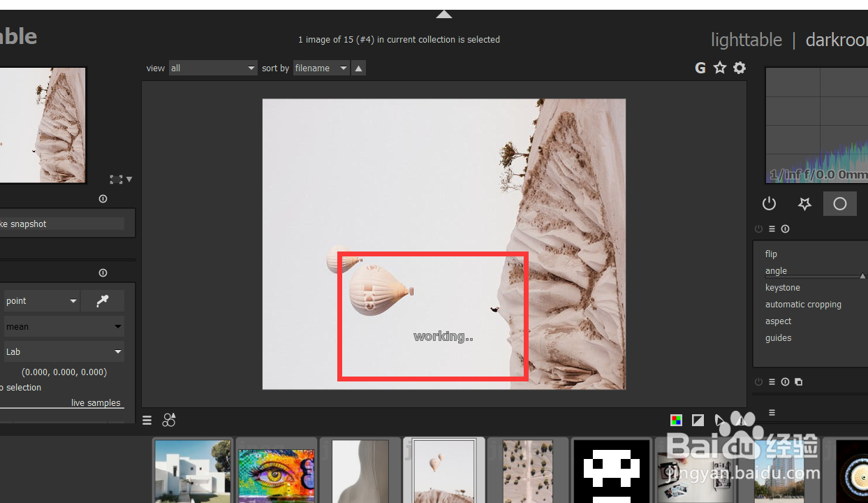
Task: Open presets of module below guides
Action: pos(772,382)
